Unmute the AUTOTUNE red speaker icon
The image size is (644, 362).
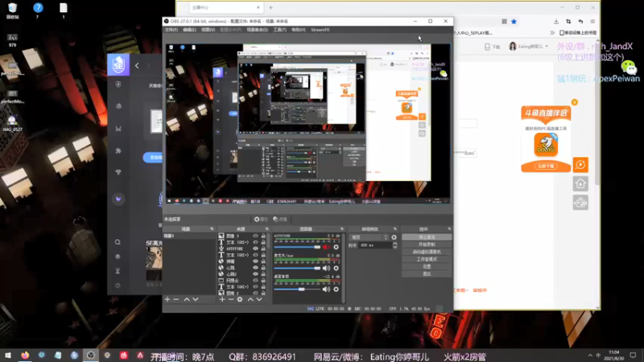click(x=326, y=247)
